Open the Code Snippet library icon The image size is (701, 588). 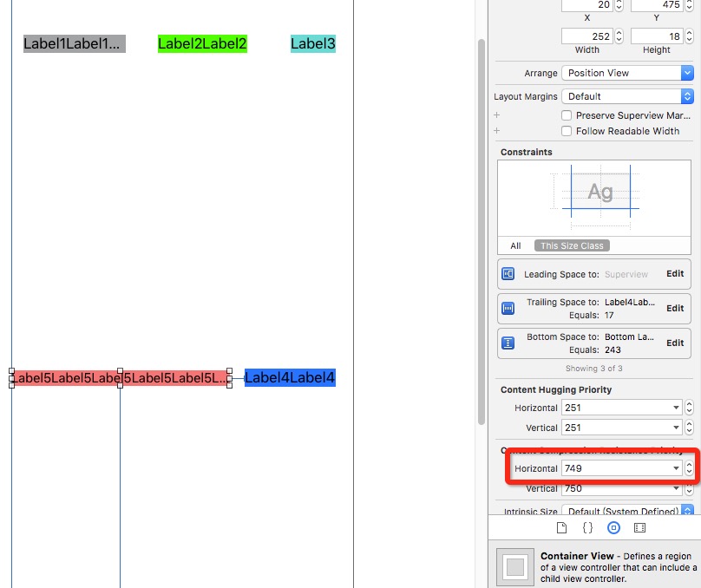[587, 527]
